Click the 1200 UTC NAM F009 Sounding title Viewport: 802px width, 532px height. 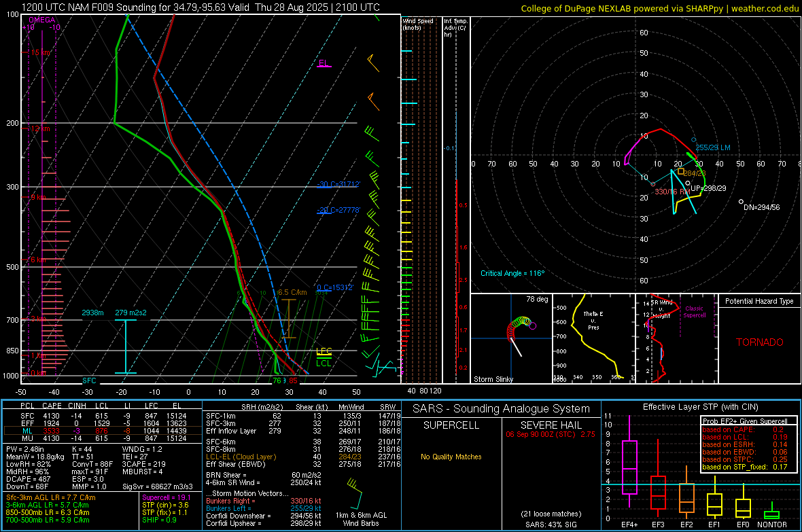point(201,7)
